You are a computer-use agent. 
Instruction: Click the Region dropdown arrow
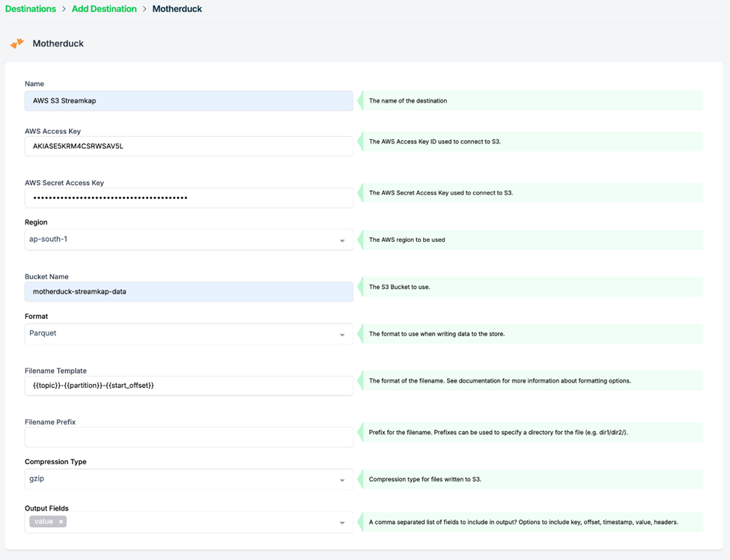coord(342,240)
